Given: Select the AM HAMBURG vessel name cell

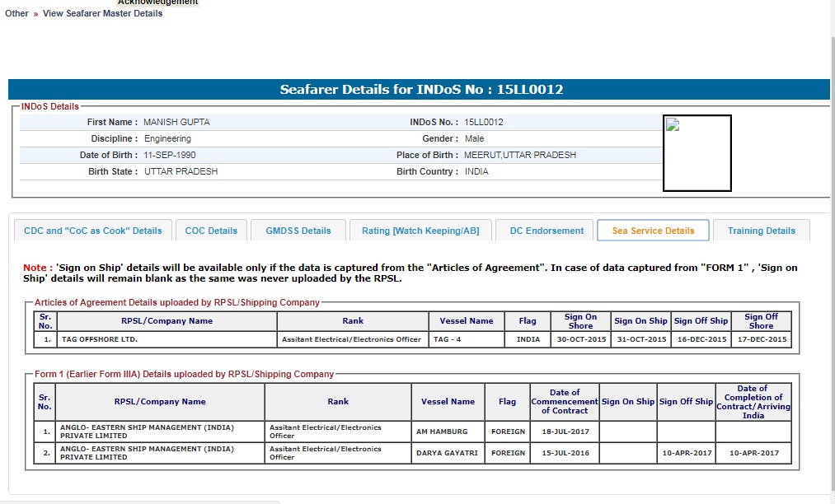Looking at the screenshot, I should pos(442,432).
